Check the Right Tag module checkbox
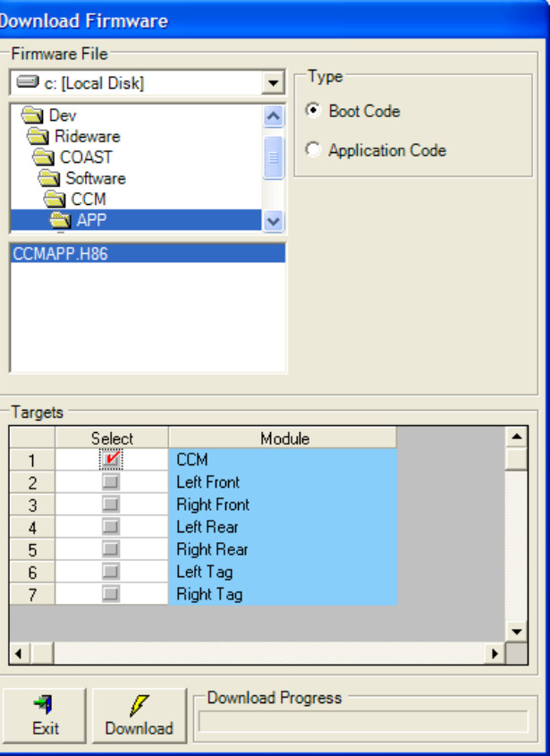This screenshot has width=550, height=756. [x=111, y=593]
